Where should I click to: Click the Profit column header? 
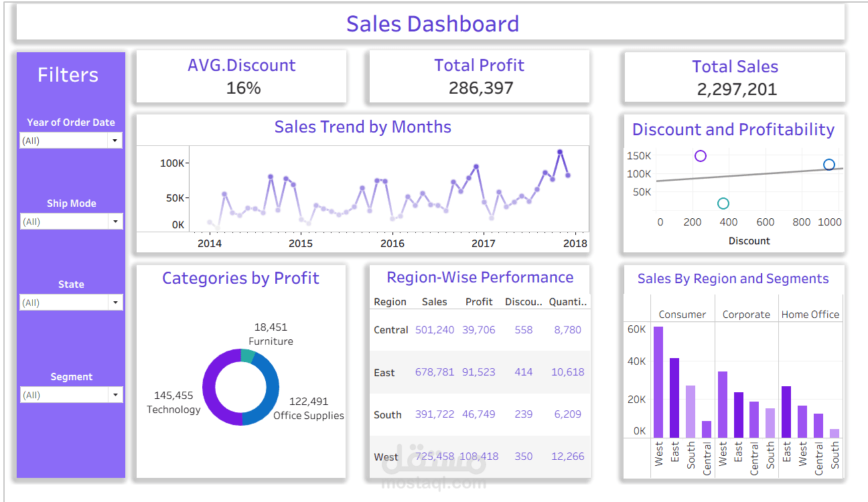click(479, 302)
